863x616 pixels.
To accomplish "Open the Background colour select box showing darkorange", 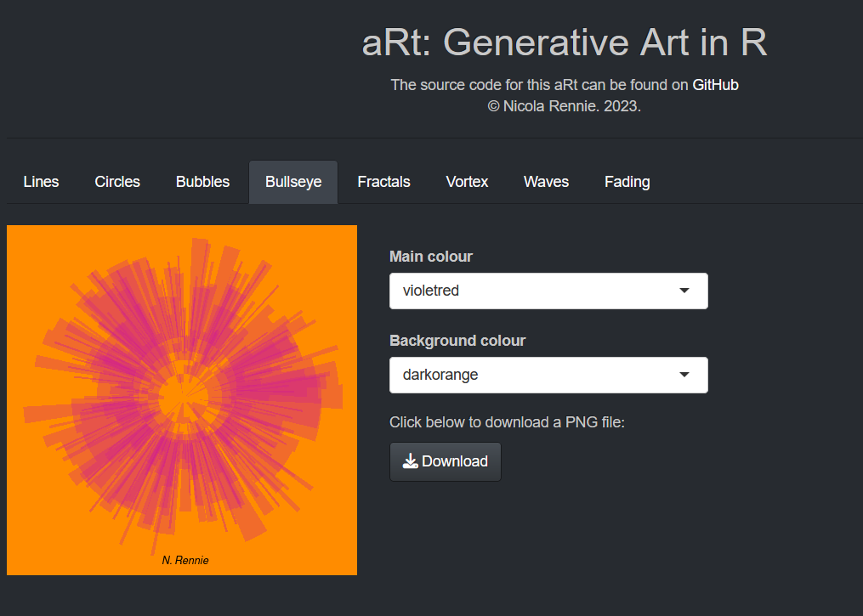I will point(536,375).
